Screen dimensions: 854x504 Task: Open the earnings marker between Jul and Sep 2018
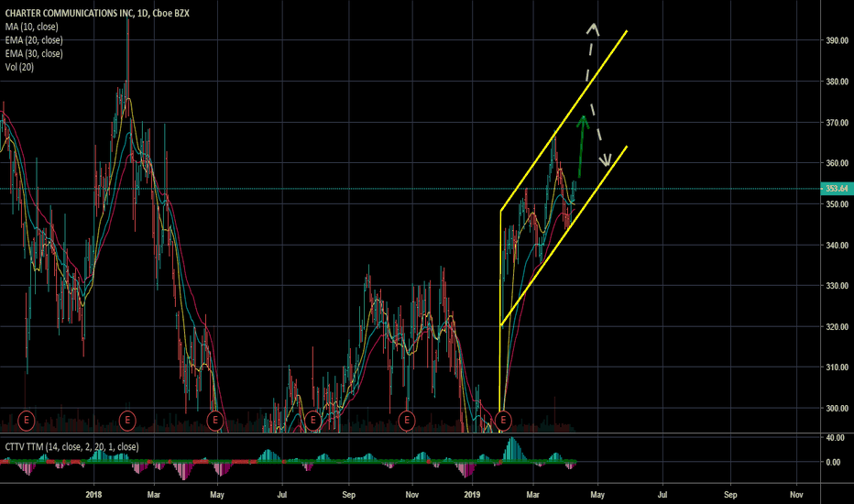coord(312,420)
